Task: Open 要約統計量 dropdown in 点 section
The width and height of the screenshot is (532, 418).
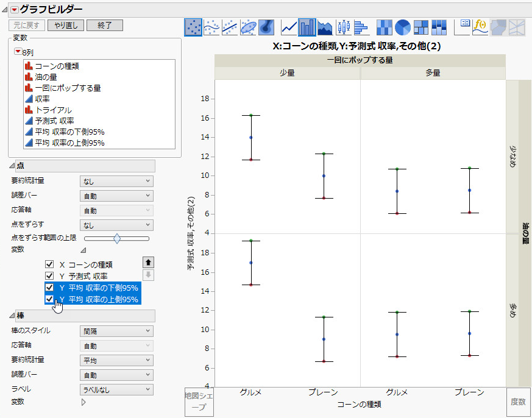Action: tap(117, 181)
